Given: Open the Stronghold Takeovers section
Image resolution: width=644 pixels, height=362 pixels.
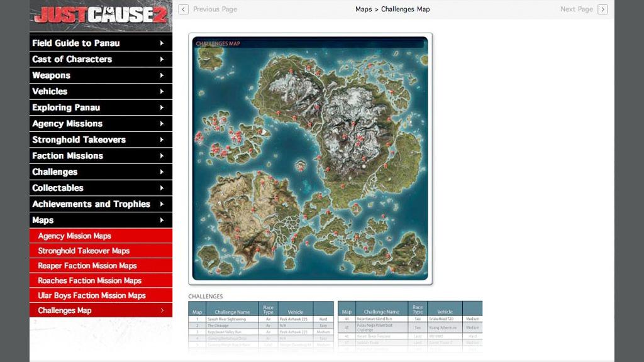Looking at the screenshot, I should click(x=101, y=140).
